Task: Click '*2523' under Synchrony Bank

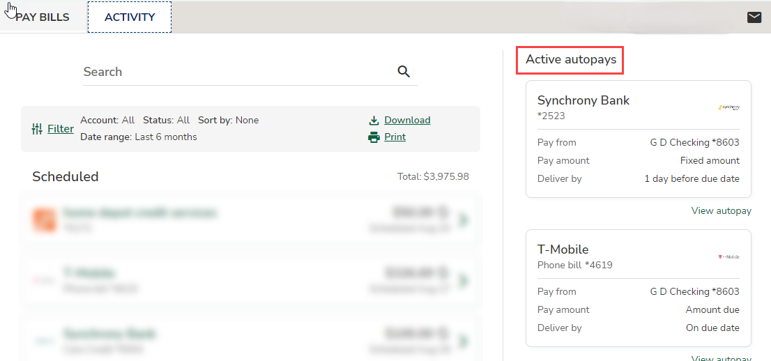Action: click(x=551, y=117)
